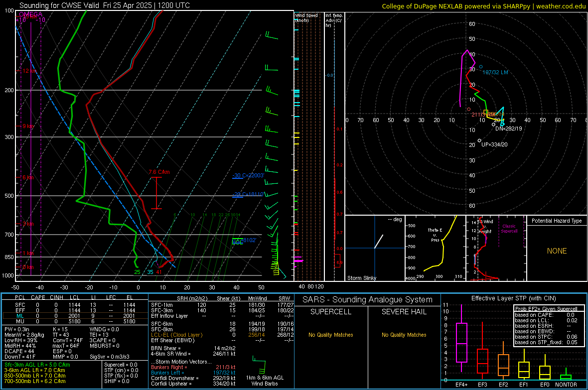588x390 pixels.
Task: Click the SFC-1km shear row
Action: click(222, 305)
